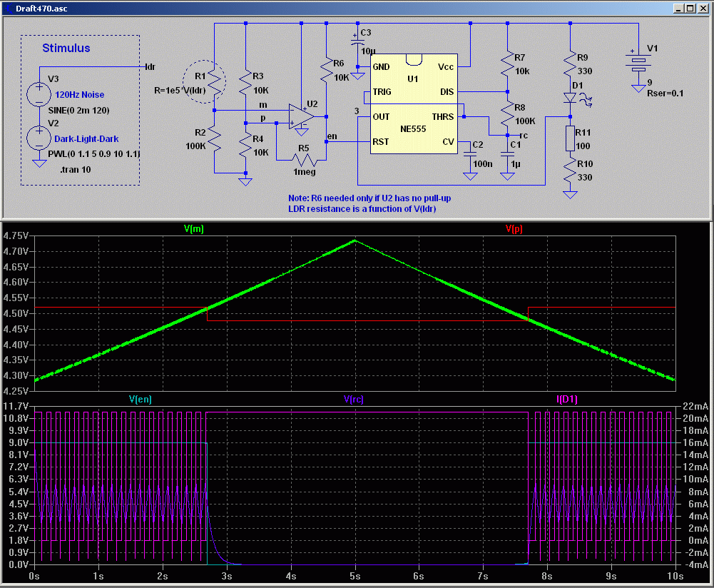
Task: Click the 9.0V axis label in lower plot
Action: click(19, 442)
